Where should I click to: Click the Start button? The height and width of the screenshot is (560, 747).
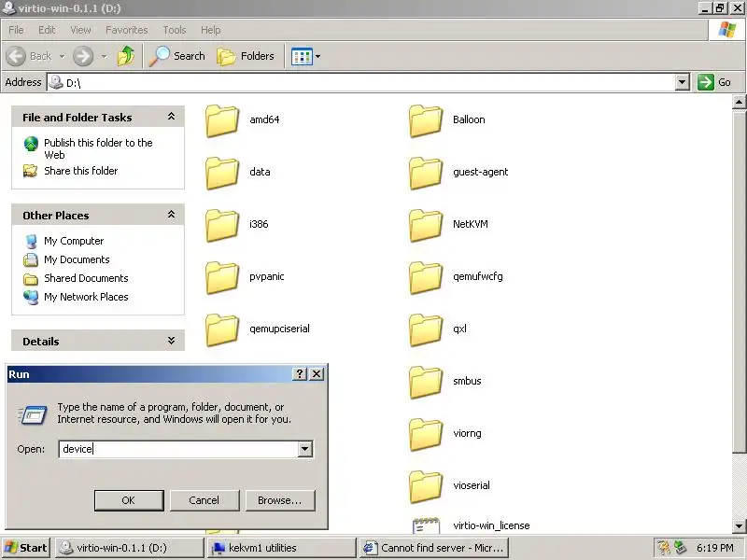[26, 548]
